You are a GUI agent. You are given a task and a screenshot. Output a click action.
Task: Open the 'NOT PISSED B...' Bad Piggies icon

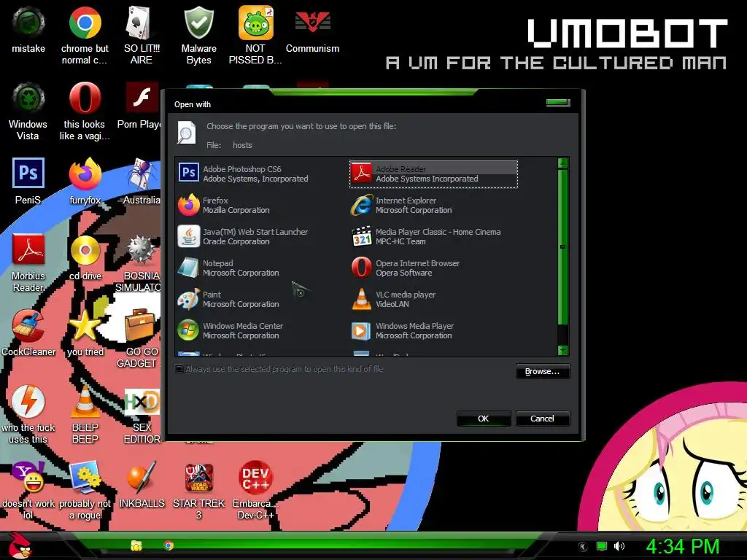click(255, 36)
